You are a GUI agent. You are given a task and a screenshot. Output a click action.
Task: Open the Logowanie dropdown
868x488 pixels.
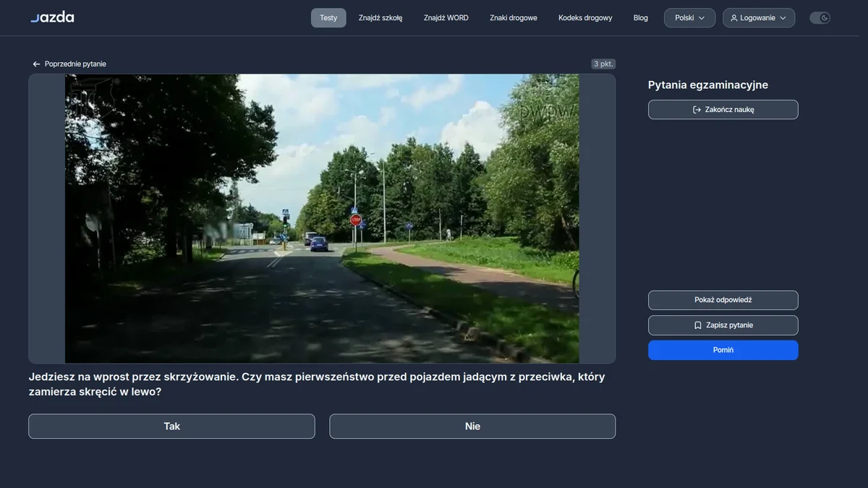coord(759,18)
